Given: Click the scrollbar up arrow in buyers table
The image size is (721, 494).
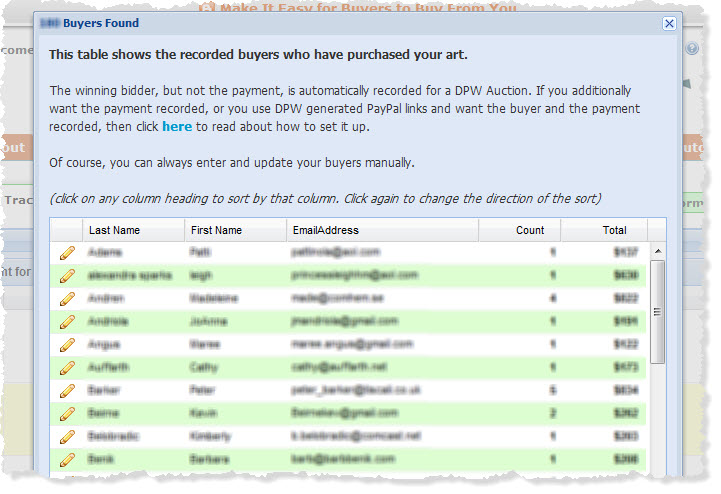Looking at the screenshot, I should click(x=658, y=251).
